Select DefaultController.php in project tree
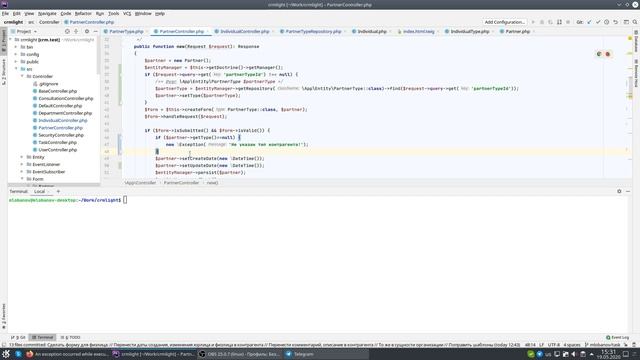This screenshot has width=640, height=360. tap(57, 106)
